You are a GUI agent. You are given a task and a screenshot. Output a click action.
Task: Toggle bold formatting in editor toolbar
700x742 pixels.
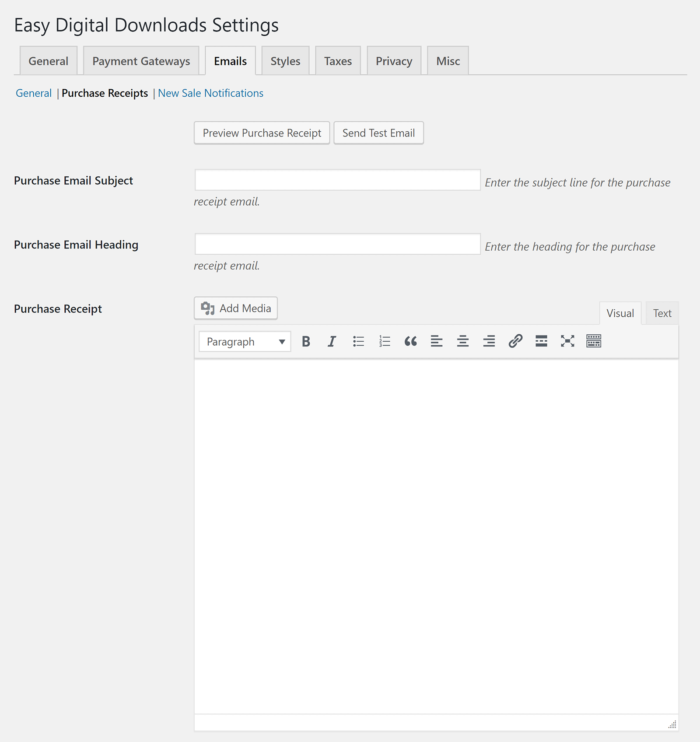coord(306,341)
